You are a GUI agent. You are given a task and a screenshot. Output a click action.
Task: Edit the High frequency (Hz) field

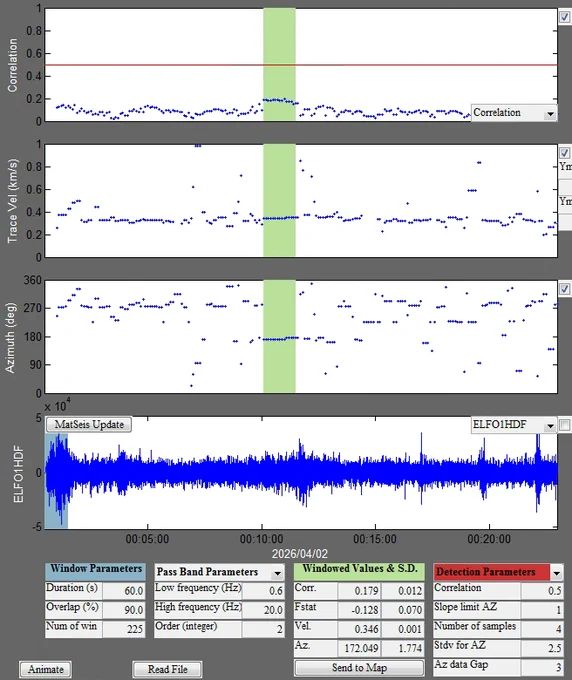[263, 610]
